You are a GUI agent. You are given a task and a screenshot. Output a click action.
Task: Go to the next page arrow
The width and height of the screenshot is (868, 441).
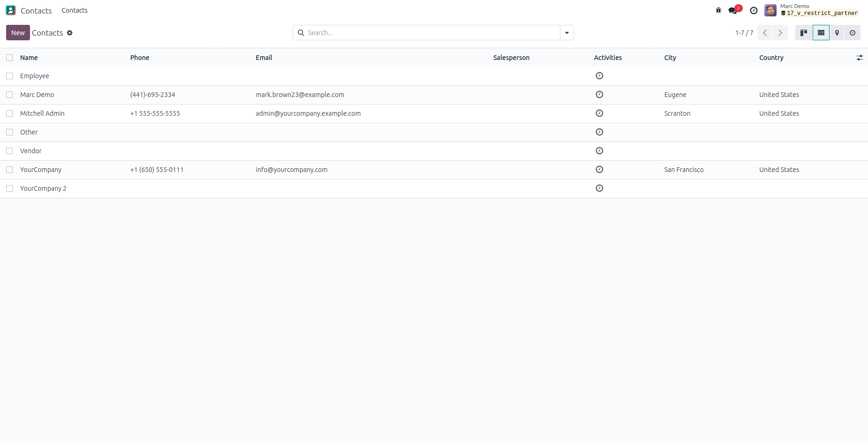780,33
